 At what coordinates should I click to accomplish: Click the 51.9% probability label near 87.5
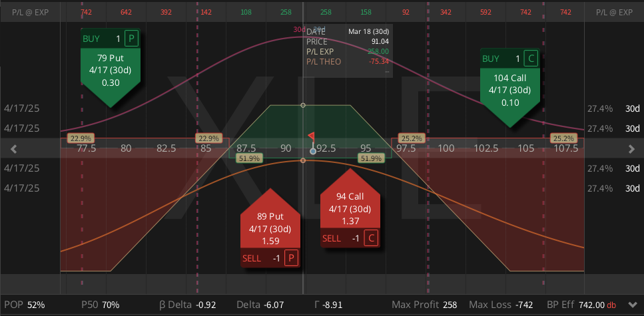pyautogui.click(x=249, y=158)
